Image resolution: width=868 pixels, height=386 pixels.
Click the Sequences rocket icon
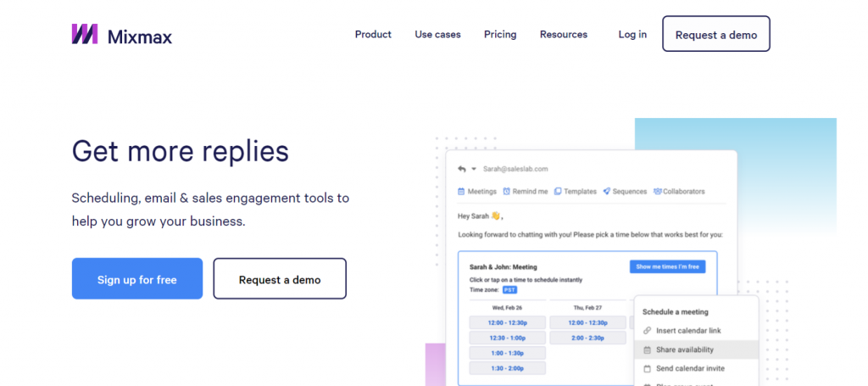tap(607, 192)
